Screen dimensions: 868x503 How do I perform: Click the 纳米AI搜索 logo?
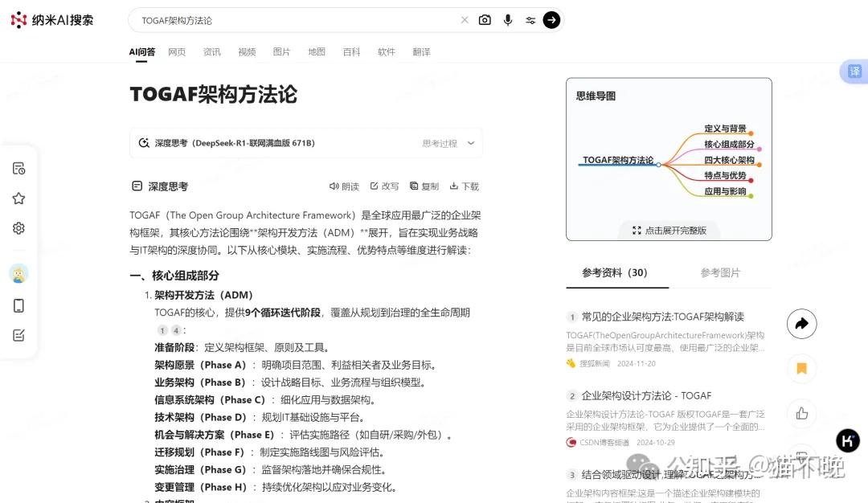(x=52, y=20)
